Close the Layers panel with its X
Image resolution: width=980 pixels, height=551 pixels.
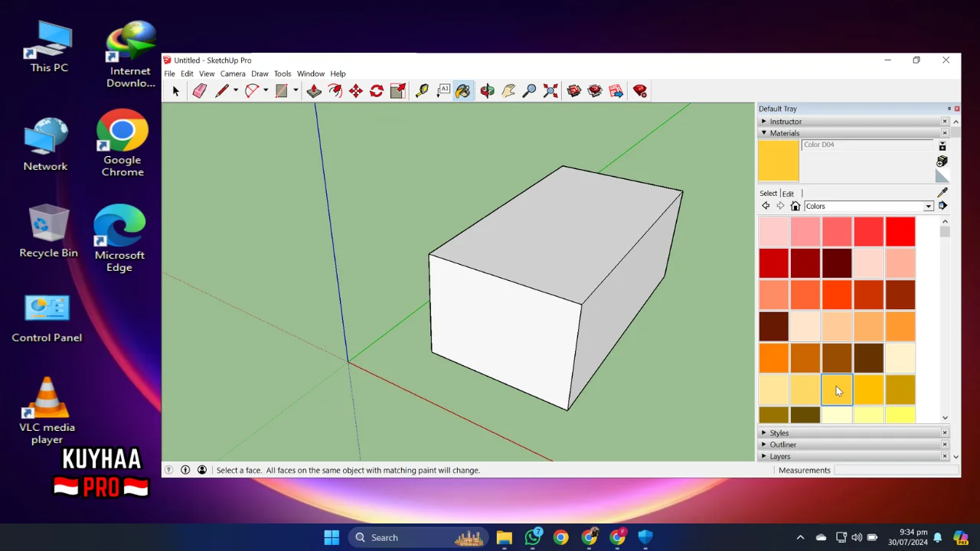point(945,456)
